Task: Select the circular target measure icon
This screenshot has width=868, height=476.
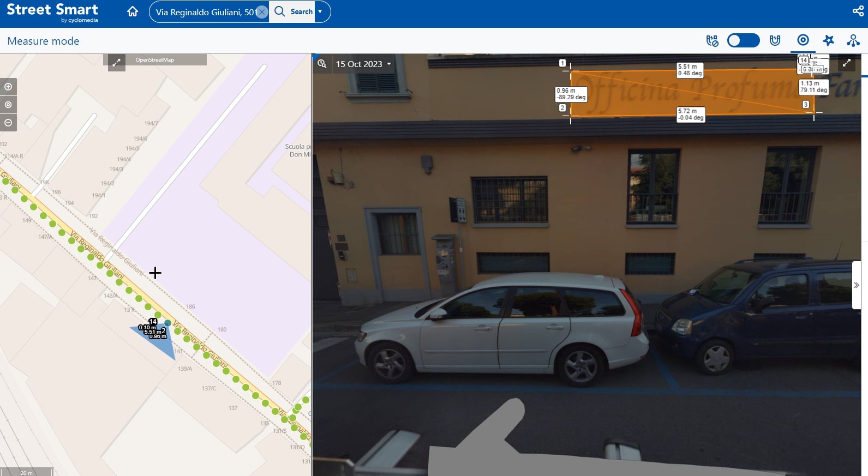Action: [x=803, y=40]
